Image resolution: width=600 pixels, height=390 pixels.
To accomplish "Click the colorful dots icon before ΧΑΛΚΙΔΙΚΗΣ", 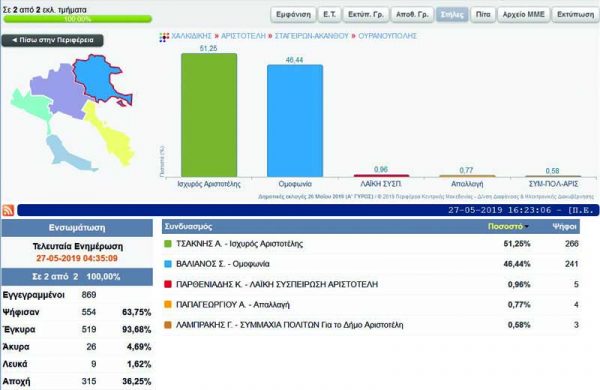I will (x=164, y=37).
